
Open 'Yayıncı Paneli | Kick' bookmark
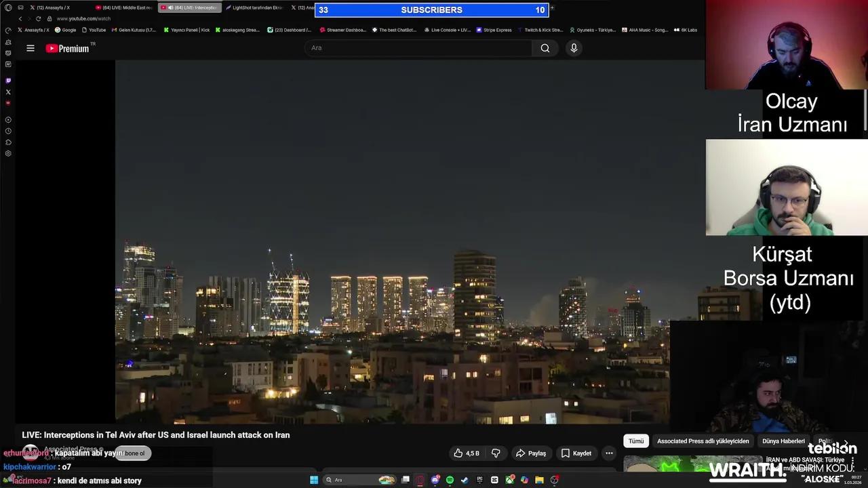click(187, 30)
